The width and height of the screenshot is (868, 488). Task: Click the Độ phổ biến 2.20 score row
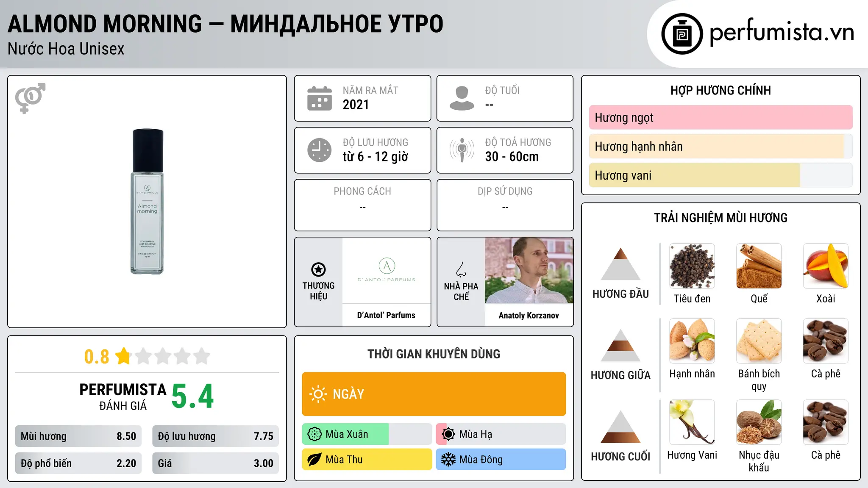coord(78,463)
